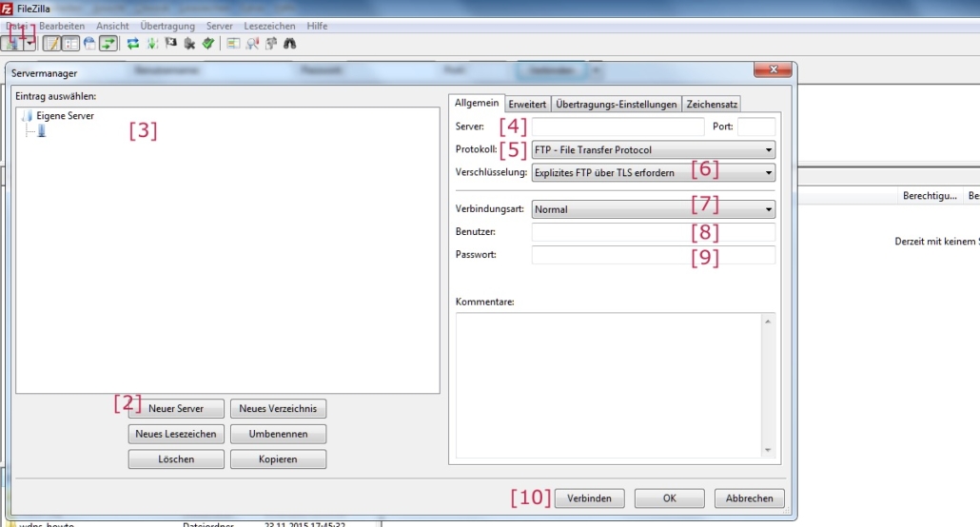Open the Hilfe menu

(x=317, y=27)
